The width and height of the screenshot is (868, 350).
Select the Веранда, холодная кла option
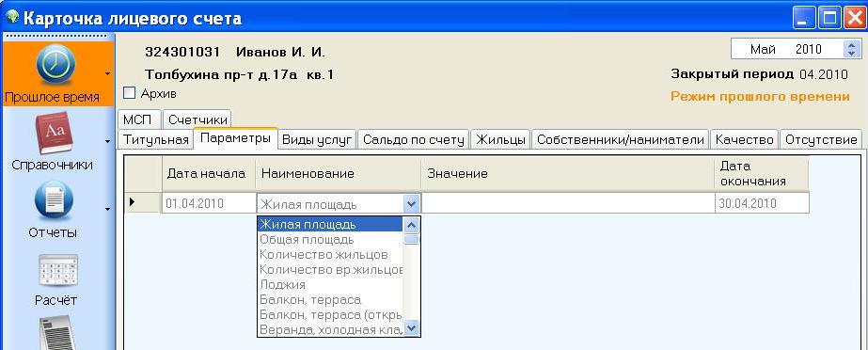pyautogui.click(x=330, y=329)
